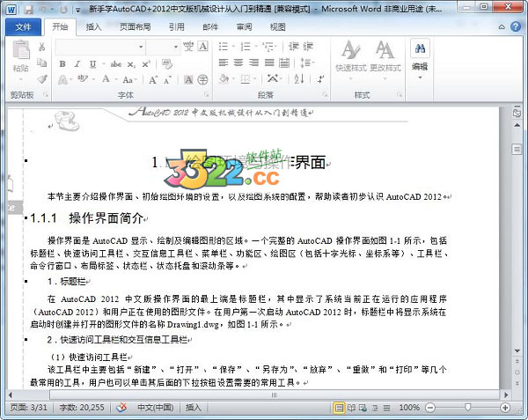This screenshot has height=420, width=528.
Task: Toggle Underline formatting
Action: tap(92, 64)
